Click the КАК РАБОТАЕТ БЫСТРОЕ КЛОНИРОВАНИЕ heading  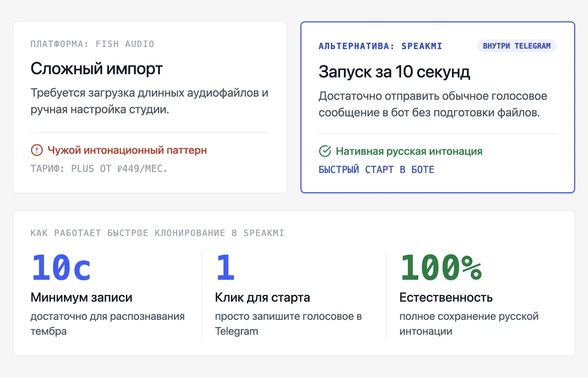pyautogui.click(x=157, y=233)
